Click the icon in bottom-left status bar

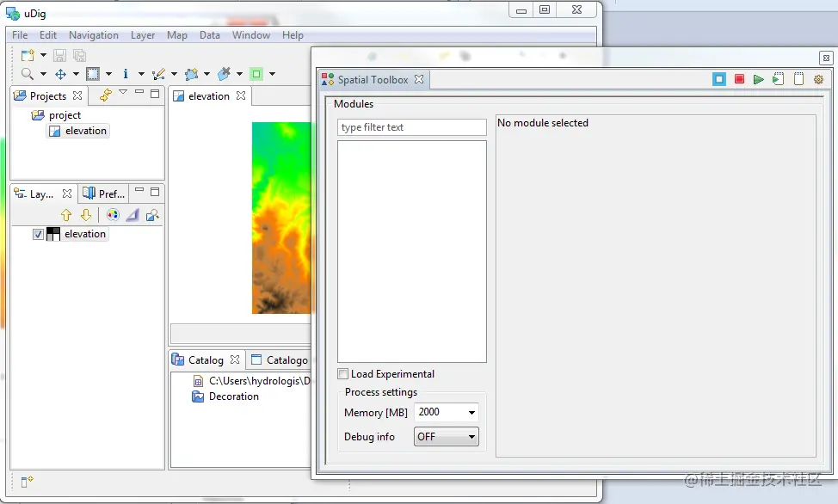[x=27, y=482]
